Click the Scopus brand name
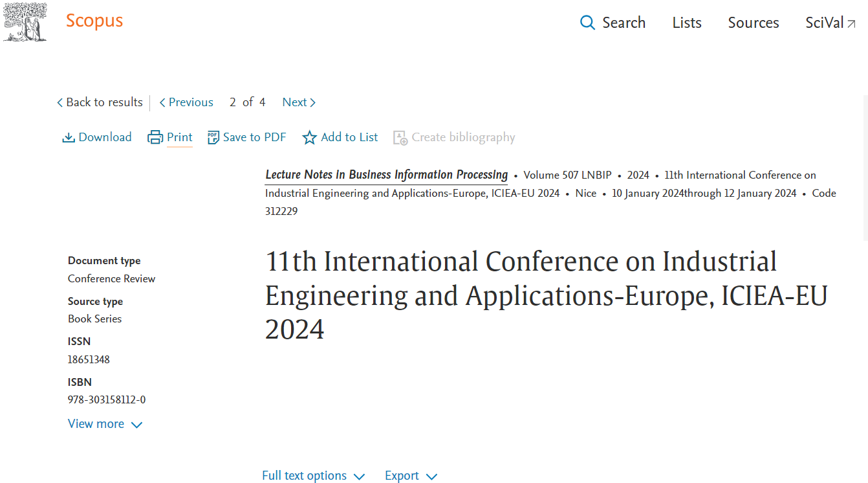This screenshot has width=868, height=483. coord(94,21)
